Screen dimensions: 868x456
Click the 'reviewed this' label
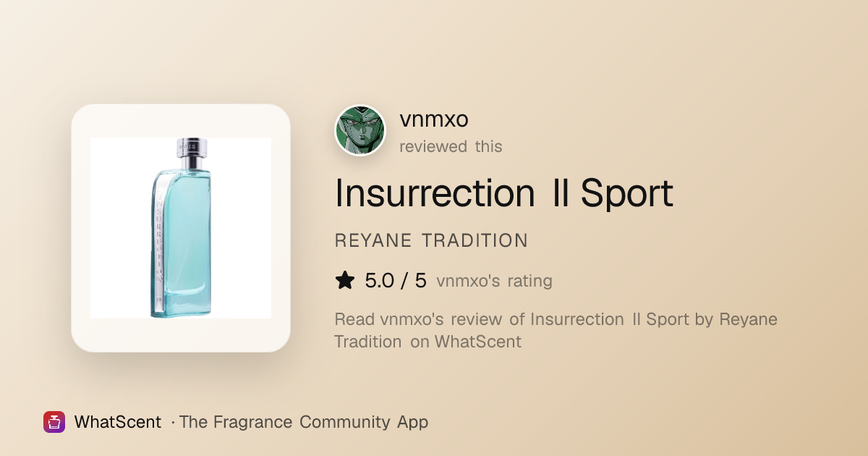pyautogui.click(x=451, y=146)
